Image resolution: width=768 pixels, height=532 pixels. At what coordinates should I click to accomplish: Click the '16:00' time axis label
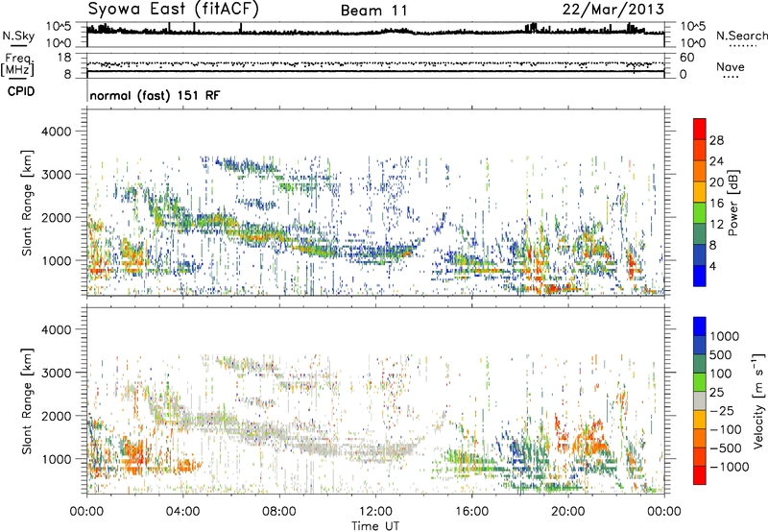click(471, 512)
